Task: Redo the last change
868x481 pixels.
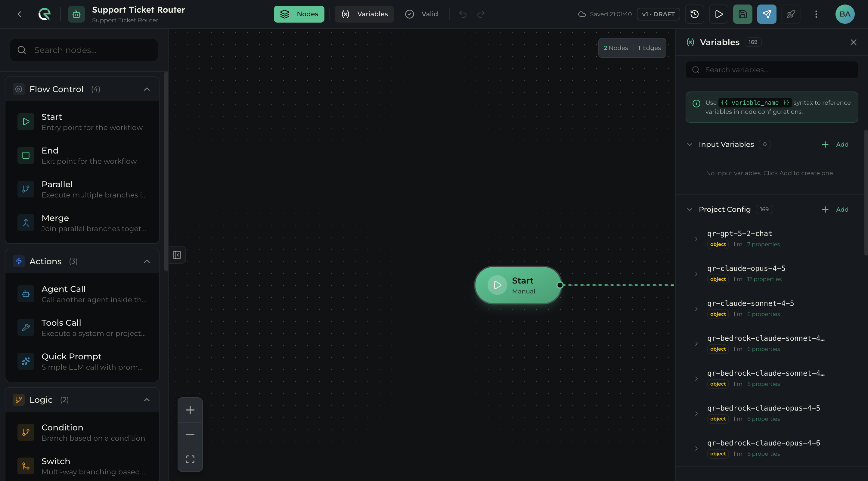Action: 481,14
